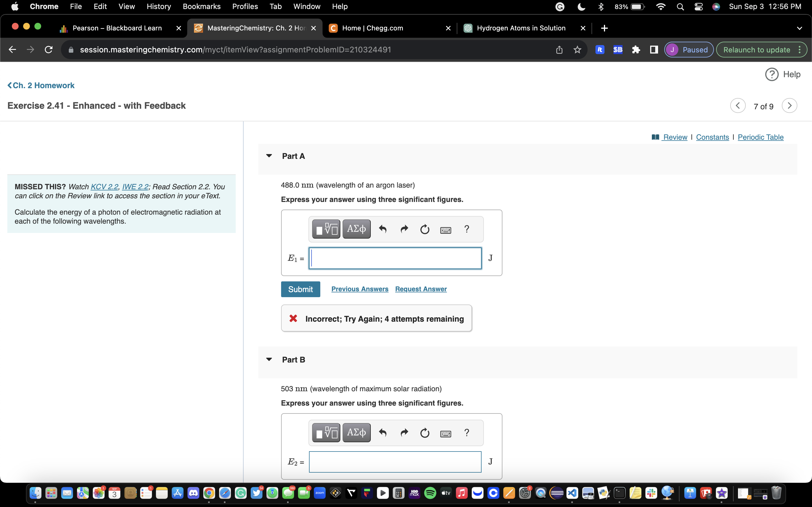Click the undo arrow in Part A toolbar
Image resolution: width=812 pixels, height=507 pixels.
[x=383, y=229]
